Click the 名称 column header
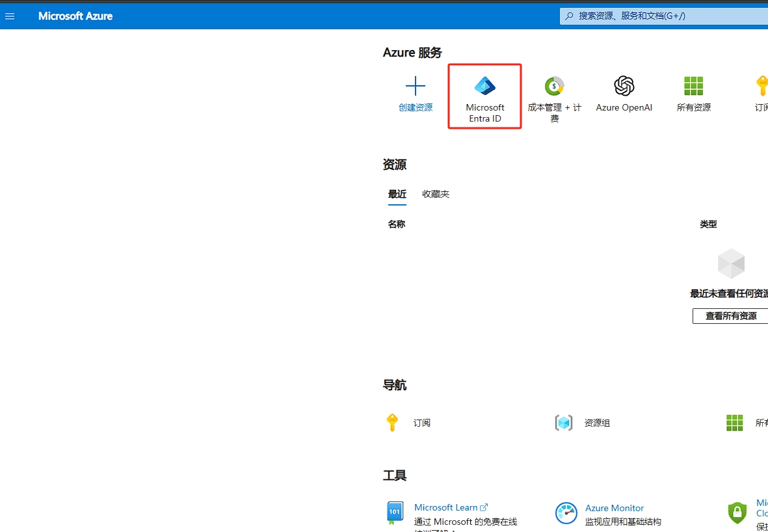Screen dimensions: 768x532 click(x=397, y=224)
